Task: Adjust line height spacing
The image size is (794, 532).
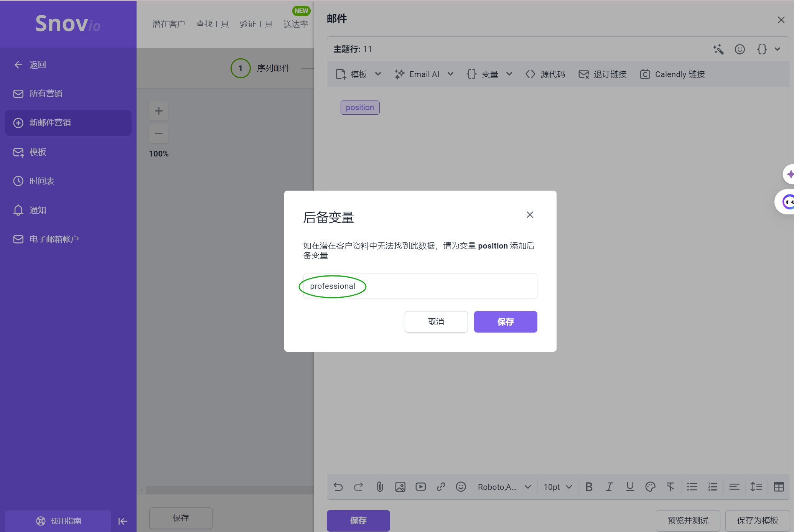Action: click(756, 487)
